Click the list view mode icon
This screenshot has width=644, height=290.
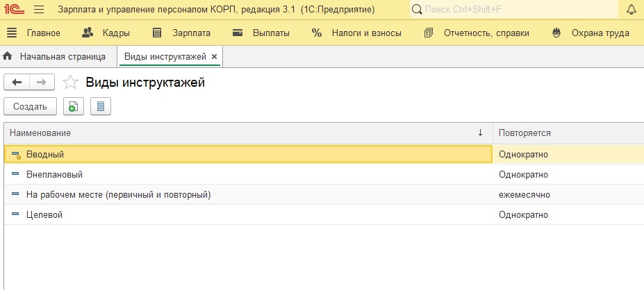pos(101,107)
